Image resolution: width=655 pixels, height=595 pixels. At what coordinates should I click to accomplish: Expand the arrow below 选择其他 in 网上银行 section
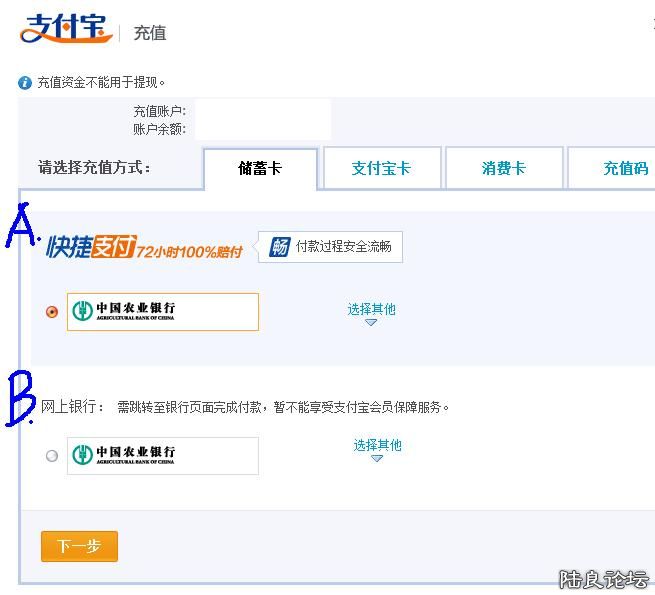click(377, 459)
